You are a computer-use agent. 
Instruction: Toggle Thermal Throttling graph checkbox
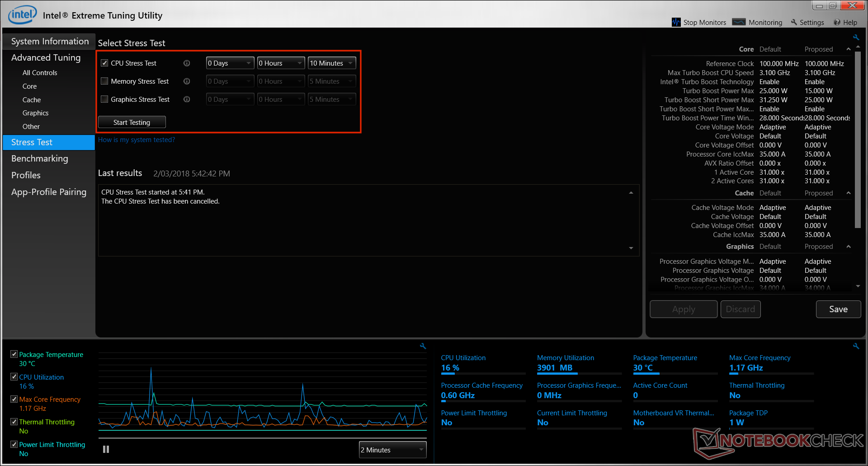[14, 422]
